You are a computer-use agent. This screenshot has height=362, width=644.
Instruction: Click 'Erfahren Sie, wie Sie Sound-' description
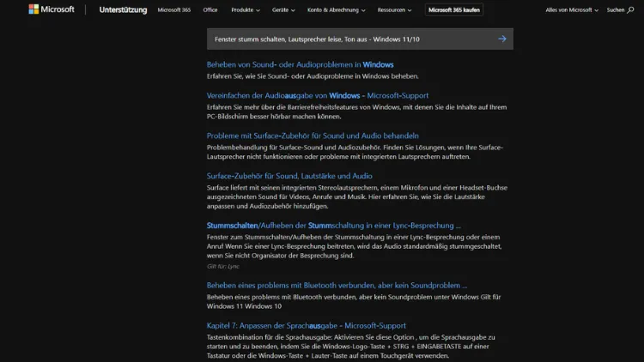click(x=313, y=76)
